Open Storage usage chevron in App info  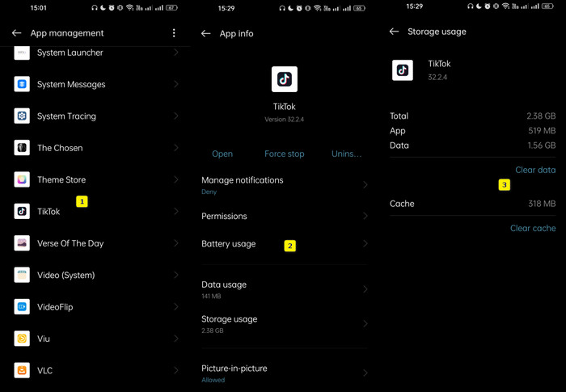coord(365,324)
